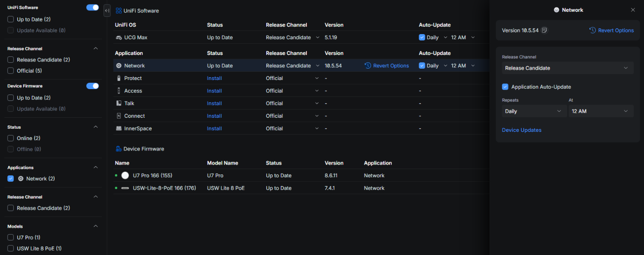Open the Network row Release Channel dropdown
Viewport: 644px width, 255px height.
tap(292, 66)
